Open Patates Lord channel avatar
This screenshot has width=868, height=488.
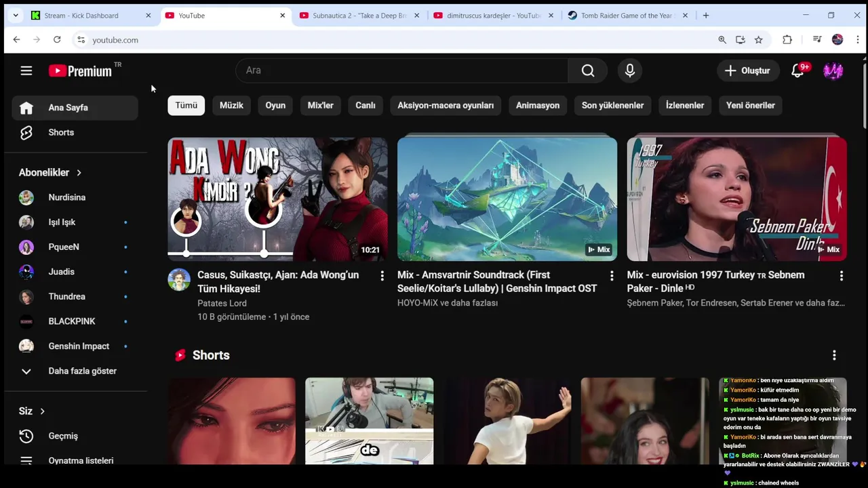pos(179,280)
